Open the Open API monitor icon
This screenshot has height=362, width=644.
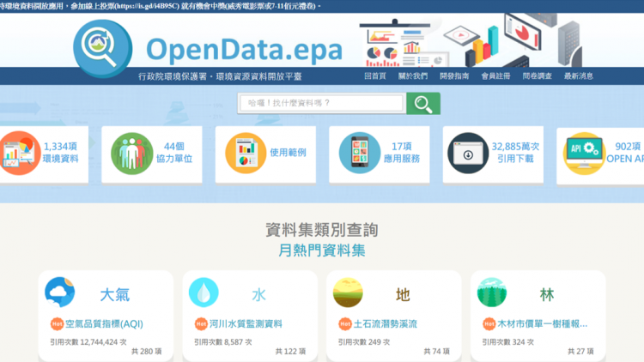(584, 153)
